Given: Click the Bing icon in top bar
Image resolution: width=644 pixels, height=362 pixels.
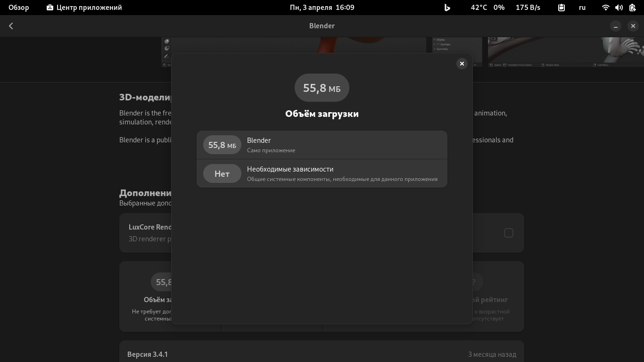Looking at the screenshot, I should coord(447,8).
